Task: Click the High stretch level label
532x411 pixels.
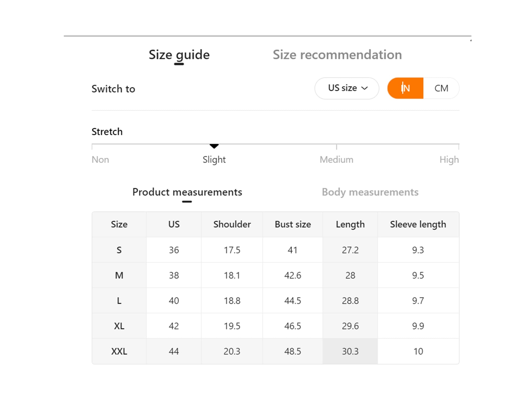Action: 449,160
